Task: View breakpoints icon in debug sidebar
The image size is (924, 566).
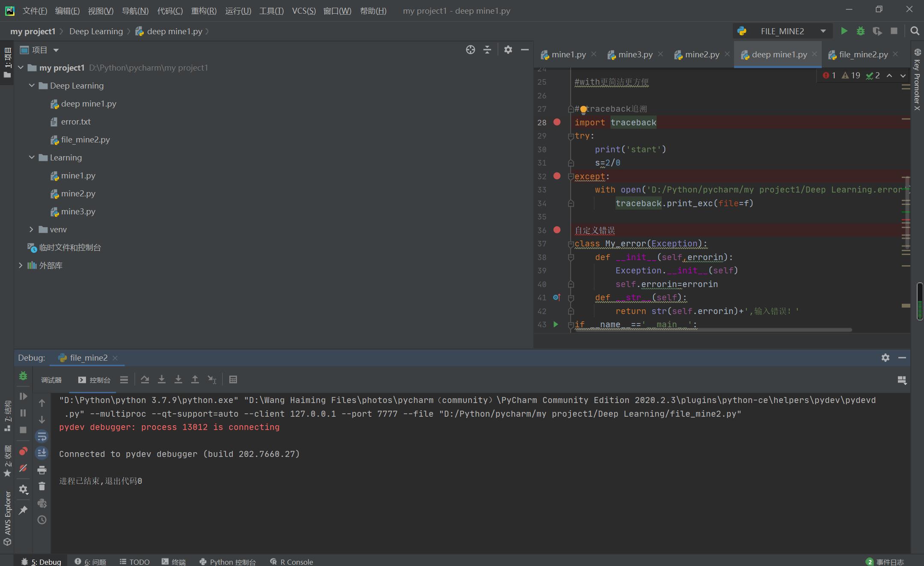Action: coord(23,451)
